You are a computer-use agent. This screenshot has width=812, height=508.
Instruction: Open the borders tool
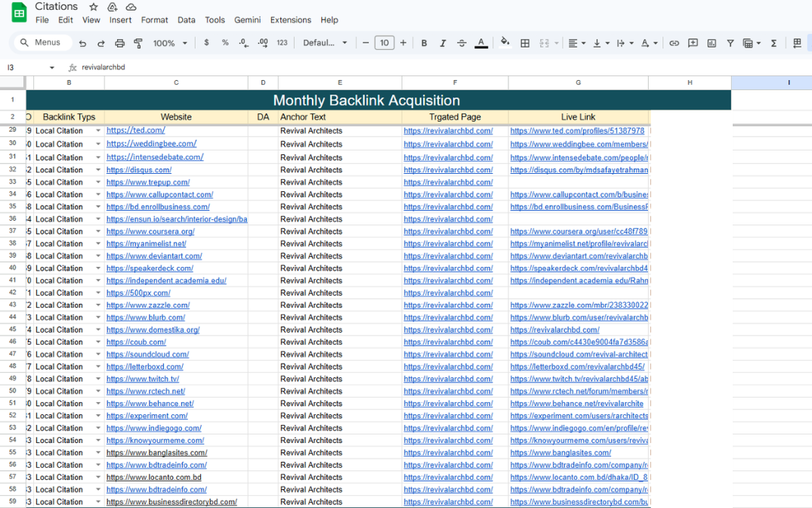click(x=525, y=43)
